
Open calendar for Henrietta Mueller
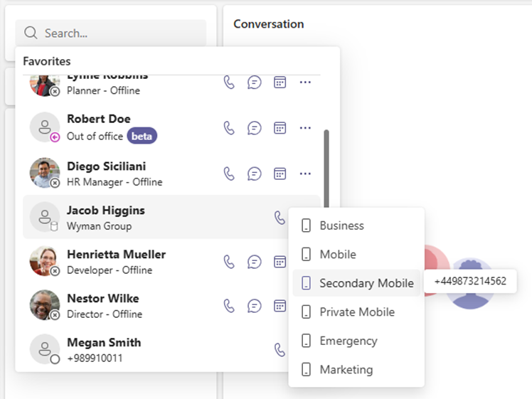(280, 262)
